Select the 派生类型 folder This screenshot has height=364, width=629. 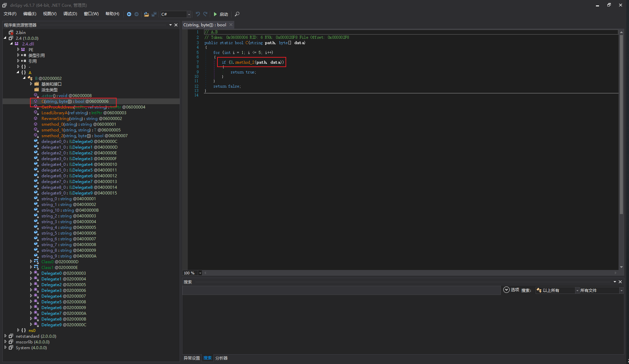pos(49,90)
